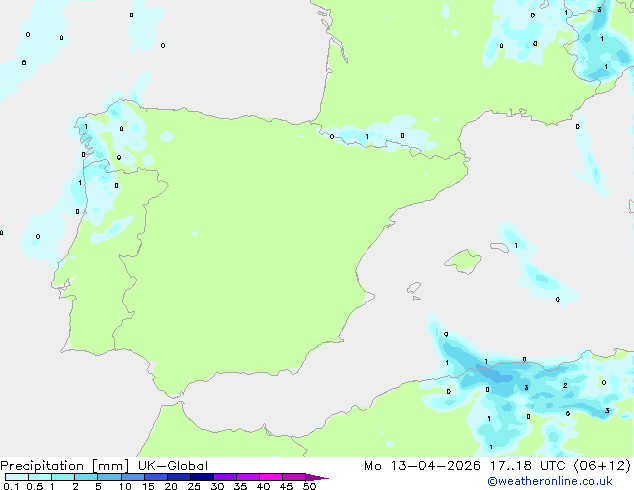634x490 pixels.
Task: Click the over-50 mm arrow tip of legend
Action: click(317, 477)
